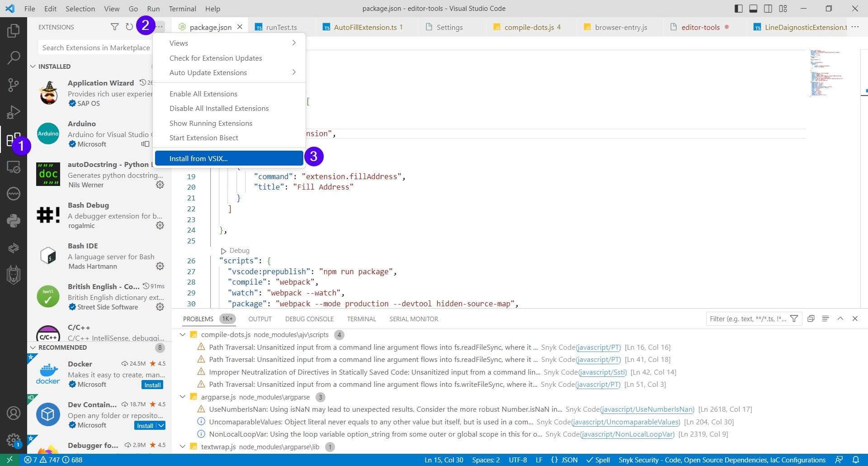Focus the Problems filter text box
The width and height of the screenshot is (868, 466).
pyautogui.click(x=748, y=319)
